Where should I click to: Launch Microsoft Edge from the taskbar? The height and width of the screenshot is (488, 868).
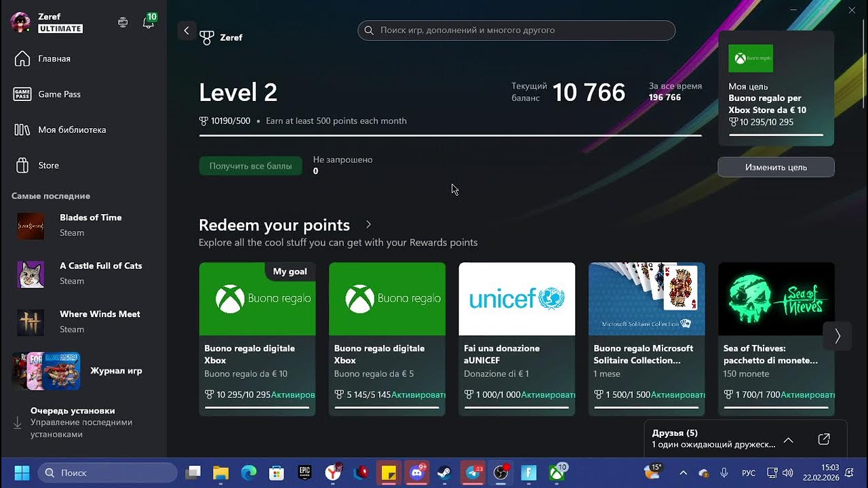click(x=249, y=472)
